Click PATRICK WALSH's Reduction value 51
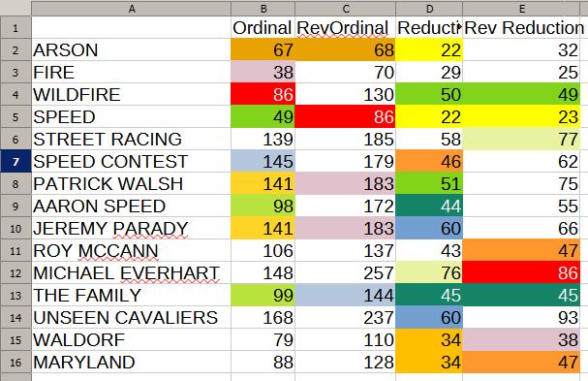This screenshot has height=381, width=588. pos(429,184)
